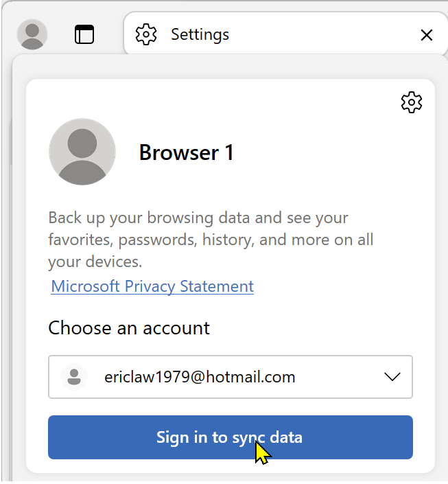Open the Choose an account combo box
This screenshot has width=448, height=484.
point(230,377)
